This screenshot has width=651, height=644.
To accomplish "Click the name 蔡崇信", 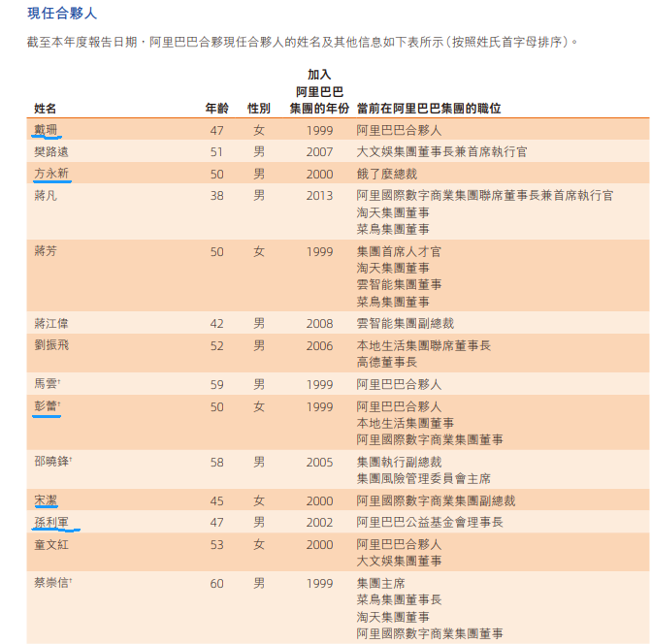I will [x=51, y=583].
